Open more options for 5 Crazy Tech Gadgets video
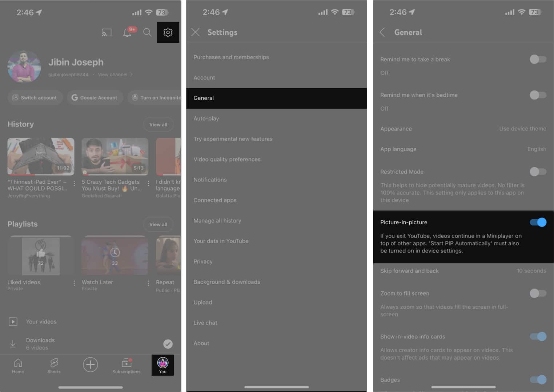This screenshot has width=554, height=392. point(148,183)
